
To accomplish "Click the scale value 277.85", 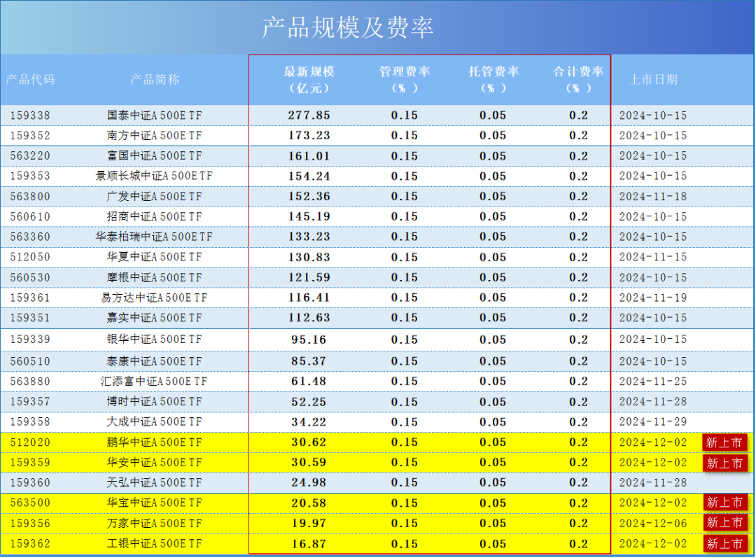I will (x=309, y=116).
